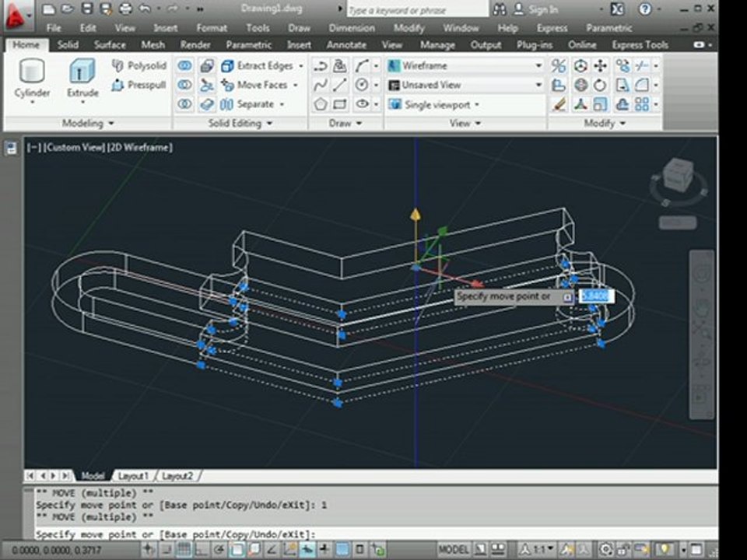This screenshot has width=747, height=560.
Task: Click the Sign In link
Action: [542, 9]
